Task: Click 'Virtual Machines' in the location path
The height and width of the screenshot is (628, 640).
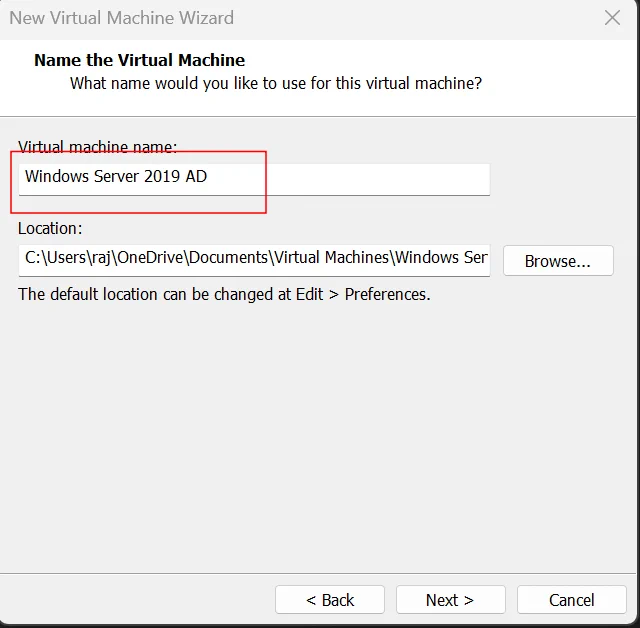Action: tap(331, 257)
